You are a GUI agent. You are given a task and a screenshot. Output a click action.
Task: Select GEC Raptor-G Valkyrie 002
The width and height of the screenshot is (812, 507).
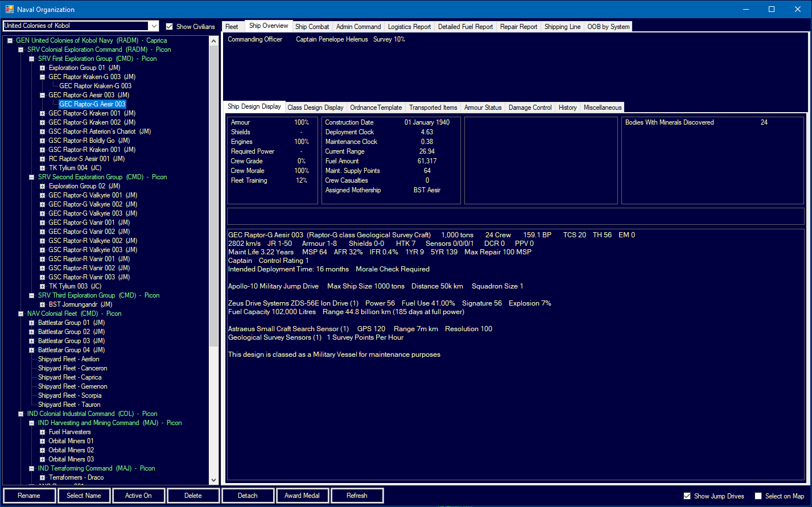93,204
